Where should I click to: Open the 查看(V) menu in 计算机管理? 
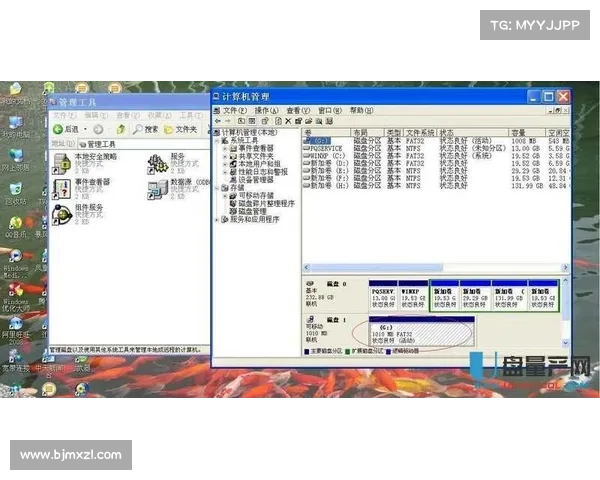pyautogui.click(x=297, y=110)
